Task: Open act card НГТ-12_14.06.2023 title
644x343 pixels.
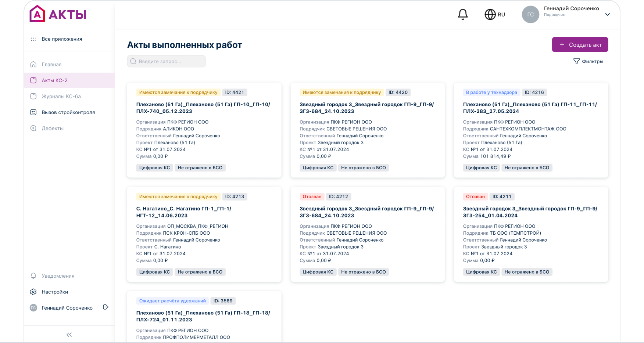Action: (x=184, y=212)
